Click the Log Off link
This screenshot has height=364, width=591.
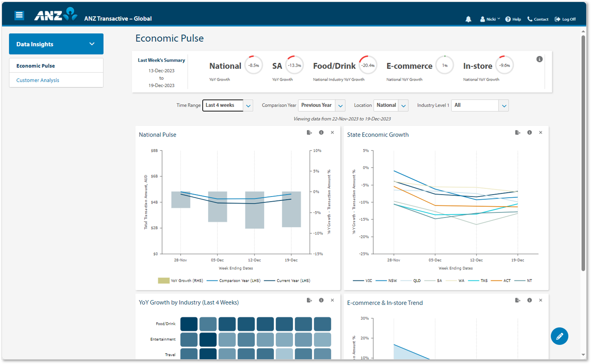(x=565, y=19)
